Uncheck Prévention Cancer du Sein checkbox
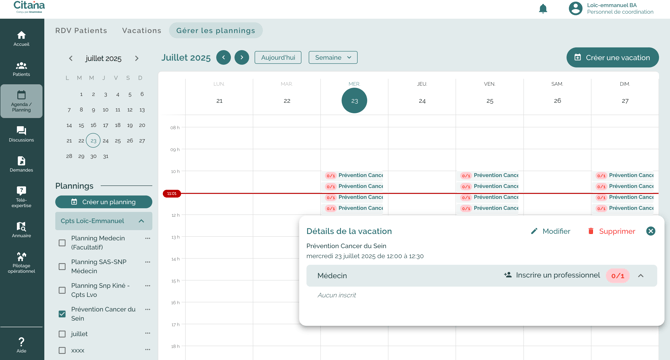The image size is (670, 360). coord(62,314)
